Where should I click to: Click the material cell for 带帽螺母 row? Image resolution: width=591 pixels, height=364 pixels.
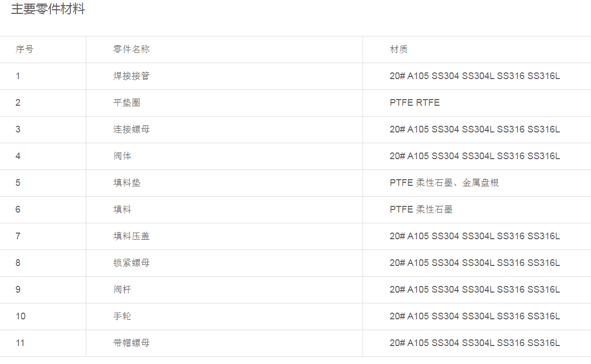474,343
